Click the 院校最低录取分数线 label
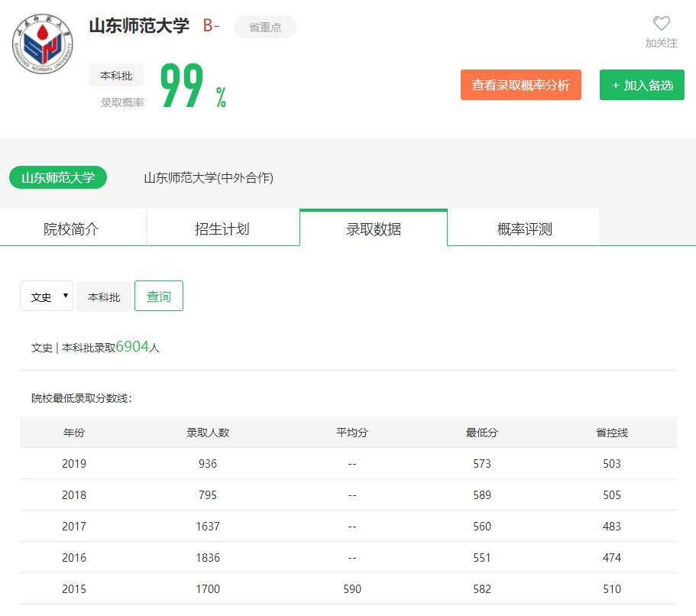696x616 pixels. (x=81, y=398)
